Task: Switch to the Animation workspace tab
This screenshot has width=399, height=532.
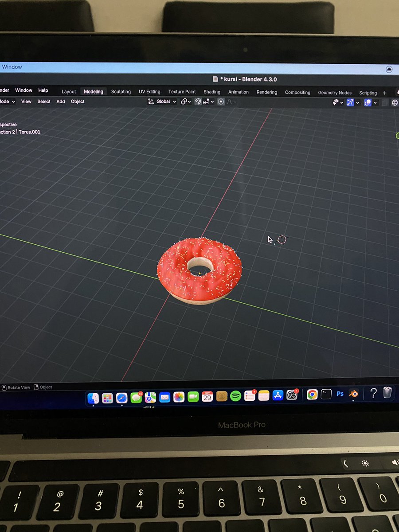Action: pyautogui.click(x=239, y=92)
